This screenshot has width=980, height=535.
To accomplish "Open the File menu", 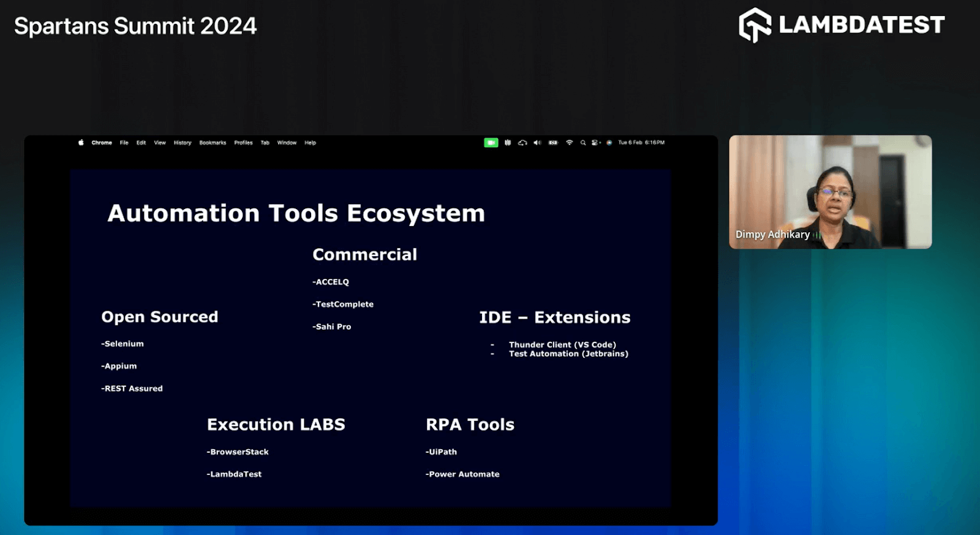I will (x=124, y=143).
